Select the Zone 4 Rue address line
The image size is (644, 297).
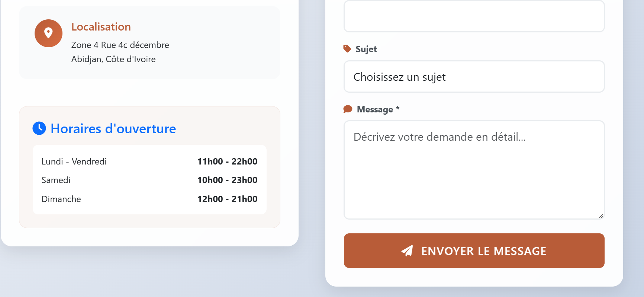pos(120,45)
